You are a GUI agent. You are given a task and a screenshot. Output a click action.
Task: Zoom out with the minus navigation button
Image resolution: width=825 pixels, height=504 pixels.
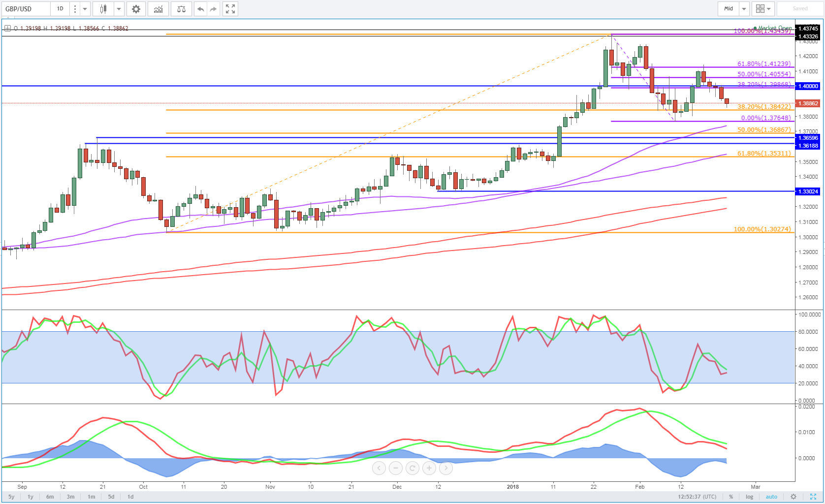(395, 468)
